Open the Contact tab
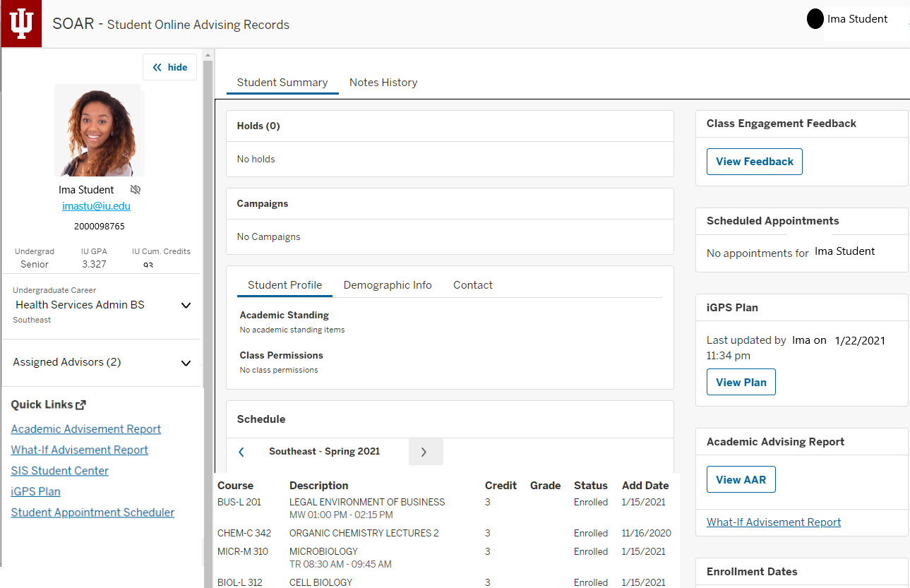Image resolution: width=910 pixels, height=588 pixels. 473,285
